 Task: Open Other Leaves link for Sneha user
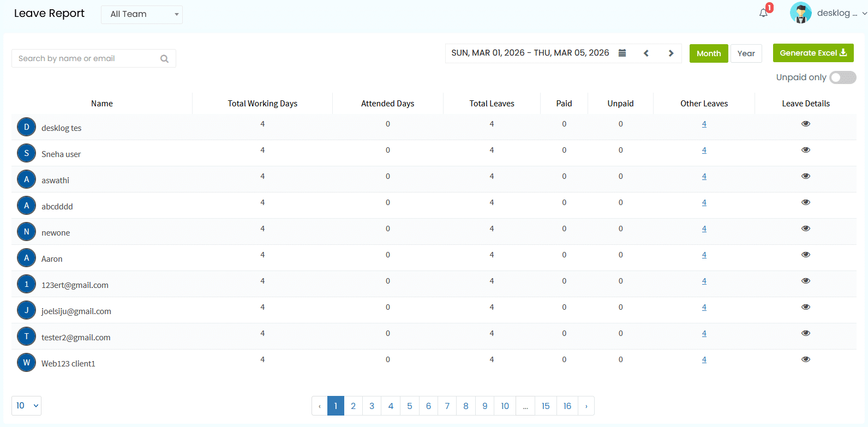[704, 150]
